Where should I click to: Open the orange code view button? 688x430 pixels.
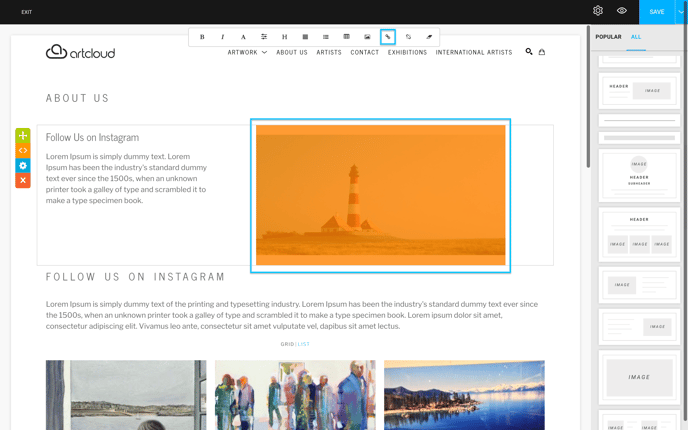tap(23, 150)
